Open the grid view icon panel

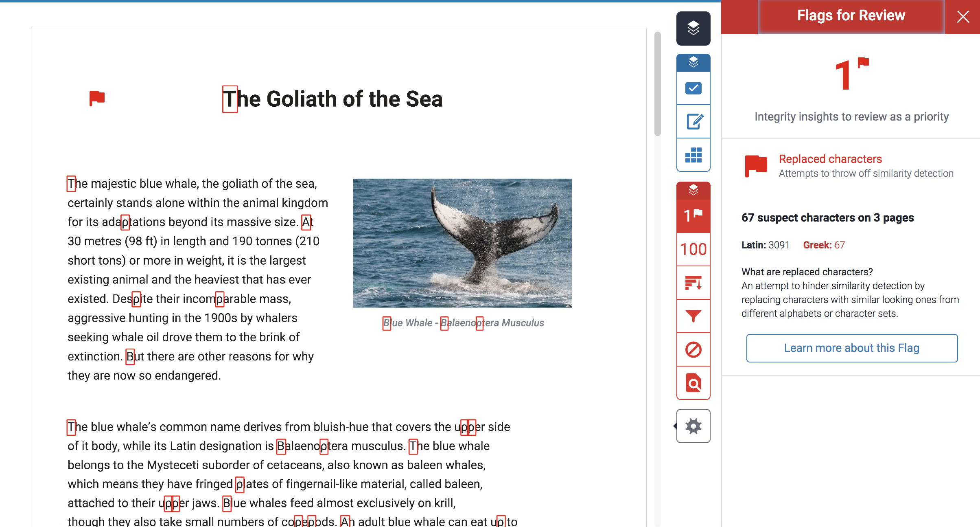pos(692,156)
